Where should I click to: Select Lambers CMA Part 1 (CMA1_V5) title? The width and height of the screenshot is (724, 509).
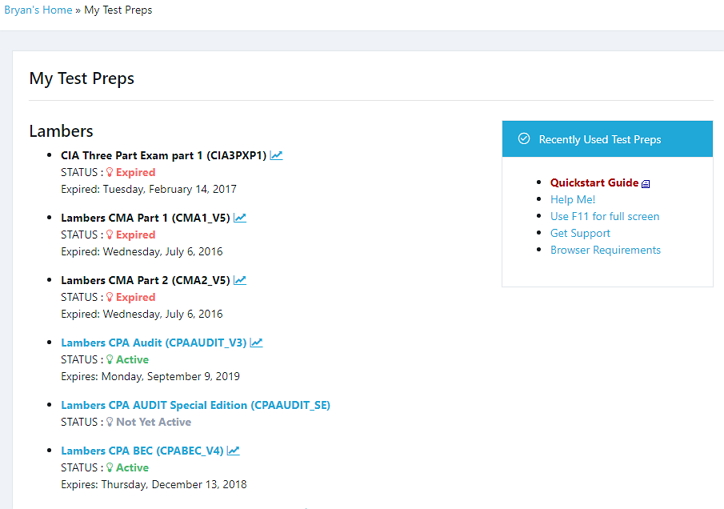click(145, 218)
